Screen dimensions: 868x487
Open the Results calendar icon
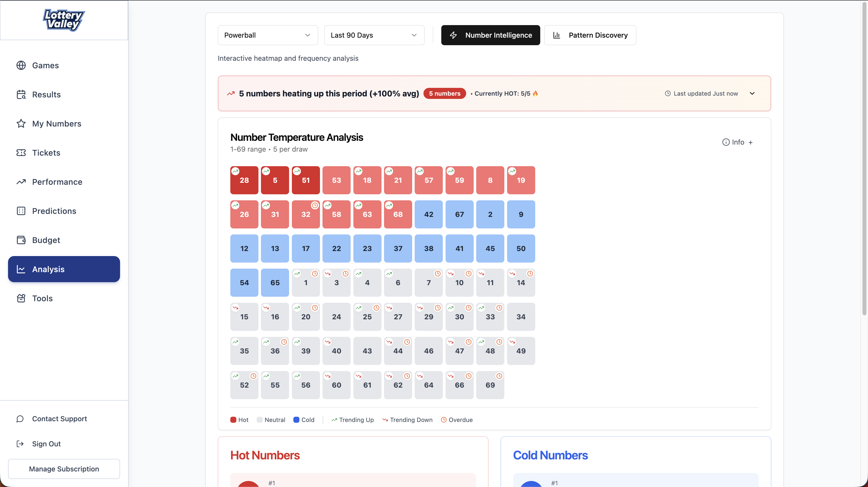[x=21, y=94]
